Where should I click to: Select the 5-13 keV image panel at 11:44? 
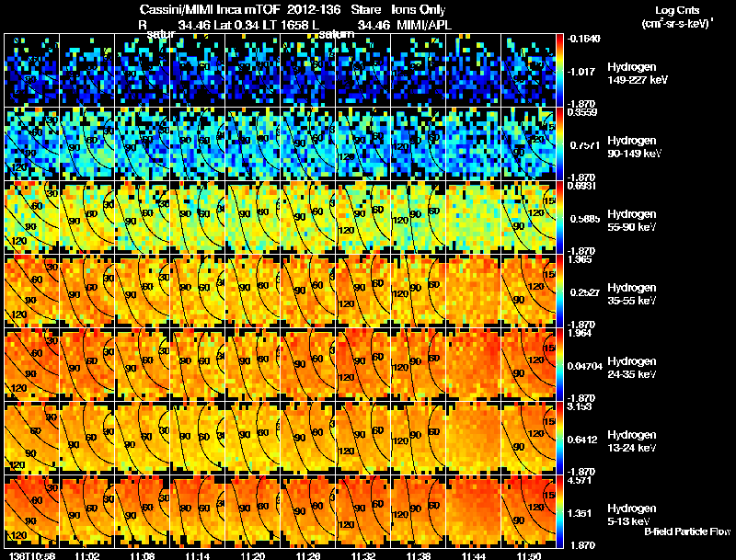[473, 511]
